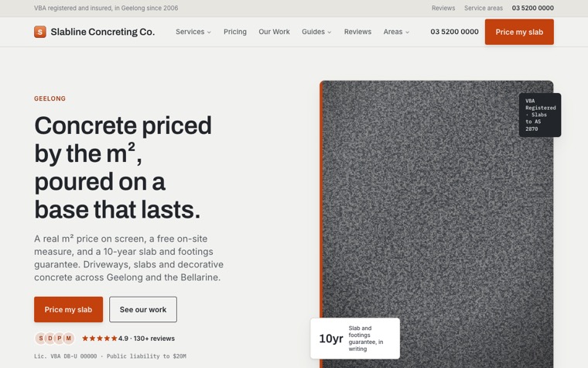This screenshot has width=588, height=368.
Task: Open Reviews in main navigation
Action: point(357,32)
